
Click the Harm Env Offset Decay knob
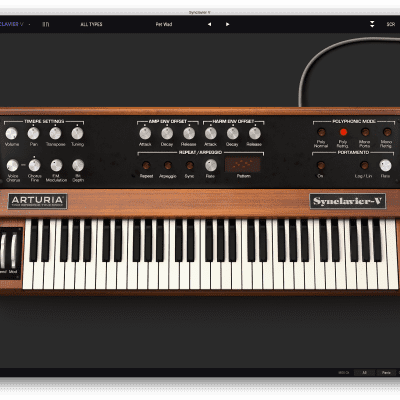pos(233,133)
